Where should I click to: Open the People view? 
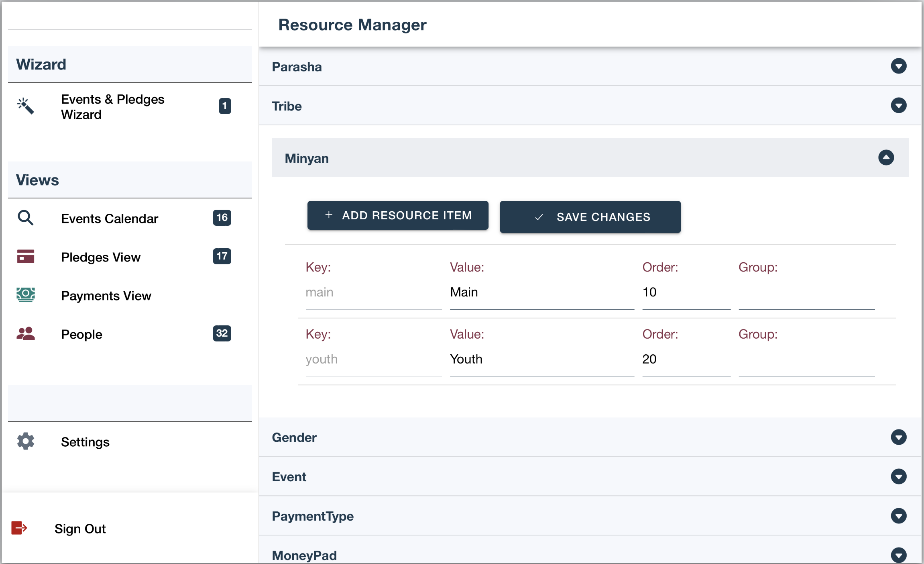(x=130, y=334)
